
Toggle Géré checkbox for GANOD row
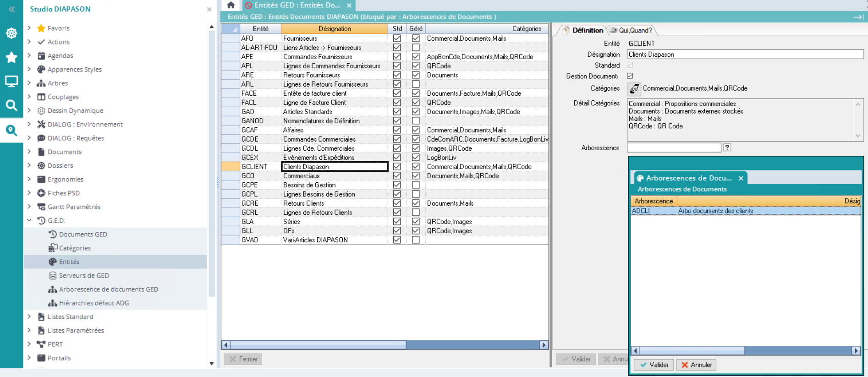click(416, 121)
